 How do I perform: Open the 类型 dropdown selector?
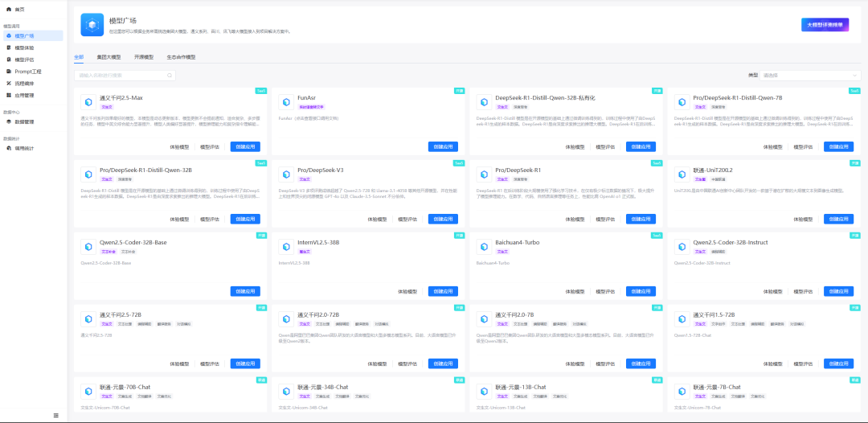pos(809,75)
